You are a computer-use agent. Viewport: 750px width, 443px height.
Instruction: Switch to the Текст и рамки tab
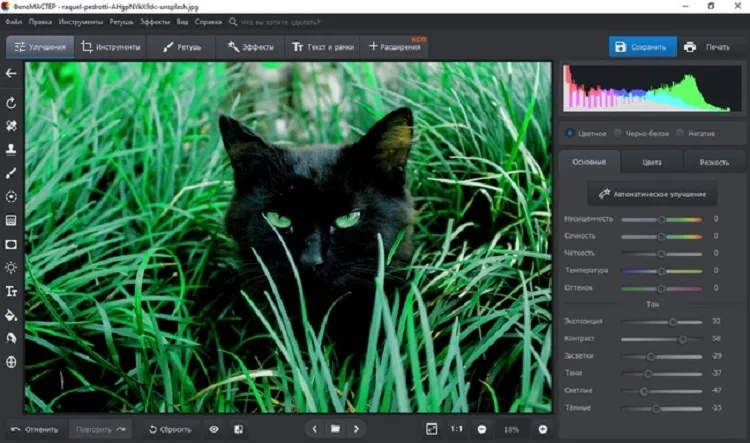coord(323,47)
